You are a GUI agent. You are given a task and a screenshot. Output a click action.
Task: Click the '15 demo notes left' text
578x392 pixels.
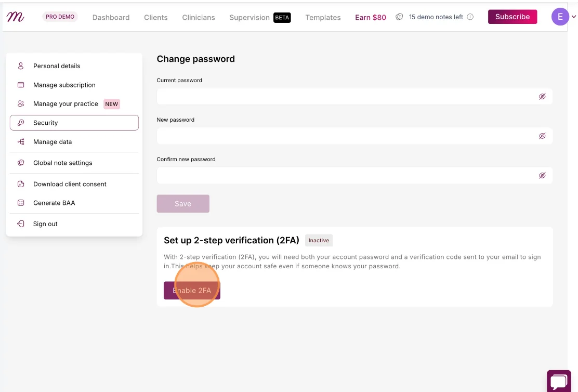(436, 17)
